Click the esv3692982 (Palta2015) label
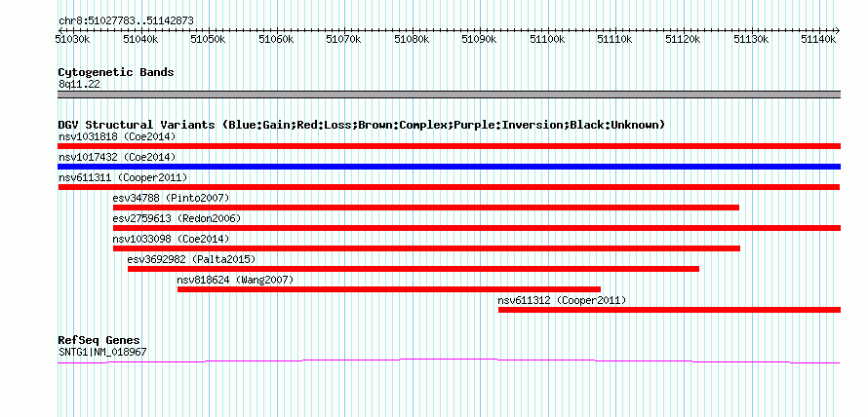The width and height of the screenshot is (868, 417). point(191,259)
